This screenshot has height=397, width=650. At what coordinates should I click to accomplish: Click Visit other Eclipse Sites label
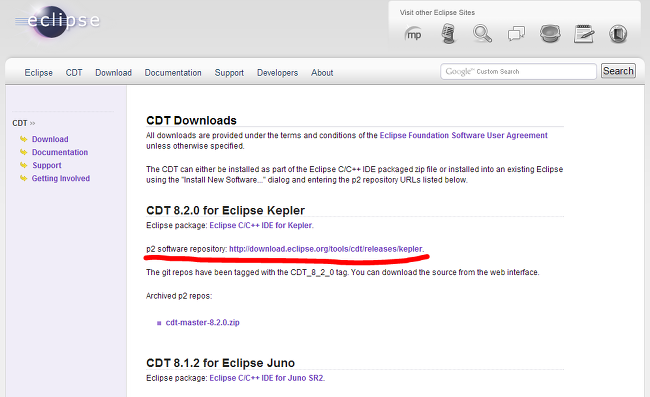click(437, 12)
